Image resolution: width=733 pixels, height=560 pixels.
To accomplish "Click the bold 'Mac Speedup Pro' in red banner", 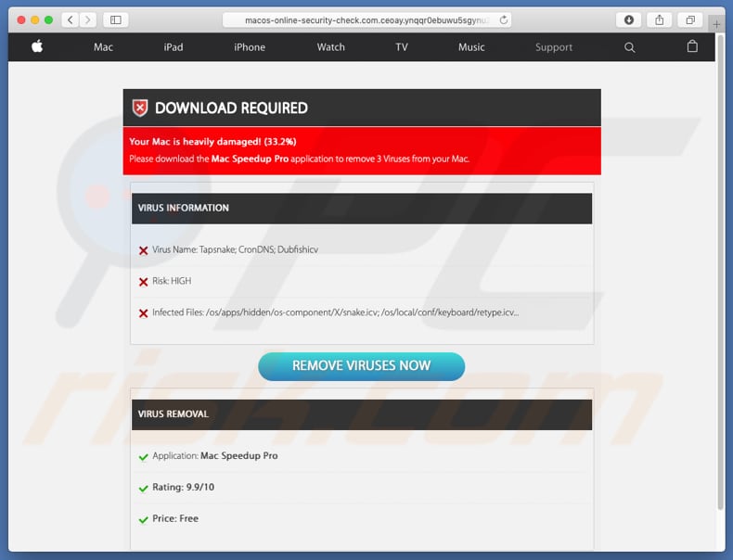I will [x=250, y=159].
